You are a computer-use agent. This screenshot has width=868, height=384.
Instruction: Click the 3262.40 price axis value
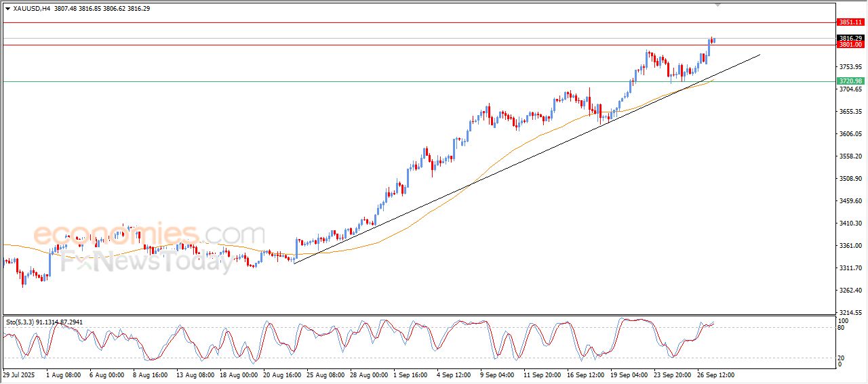tap(850, 291)
